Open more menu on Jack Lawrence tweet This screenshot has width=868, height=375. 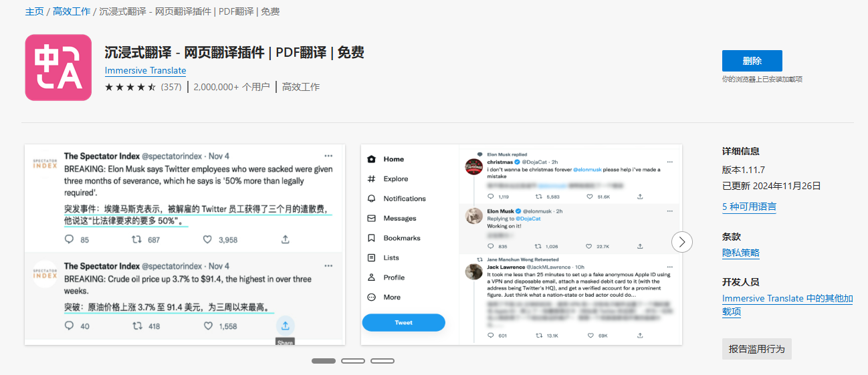[670, 267]
